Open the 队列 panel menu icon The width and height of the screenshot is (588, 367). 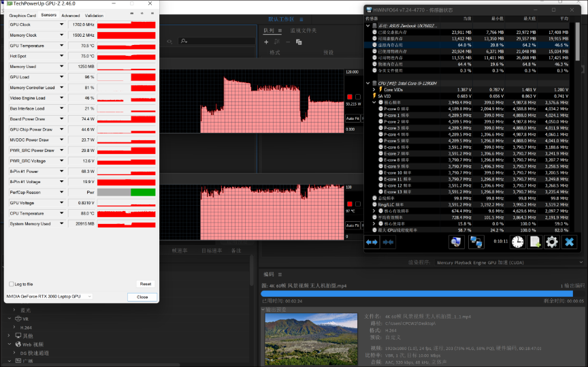(x=280, y=31)
